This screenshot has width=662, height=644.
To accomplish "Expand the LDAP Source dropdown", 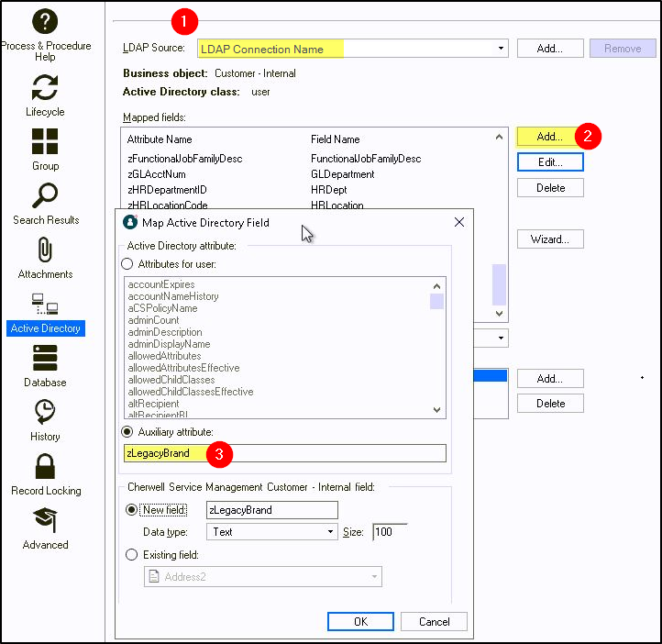I will (502, 49).
